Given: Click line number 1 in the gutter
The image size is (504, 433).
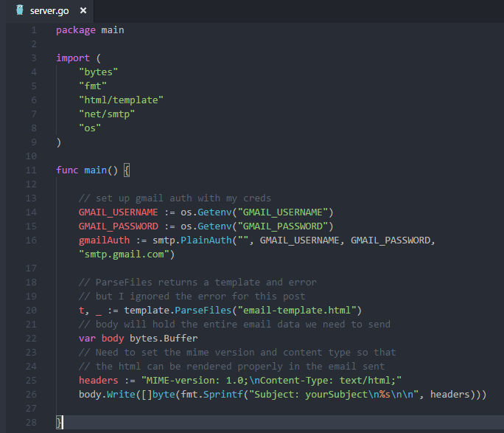Looking at the screenshot, I should click(34, 30).
